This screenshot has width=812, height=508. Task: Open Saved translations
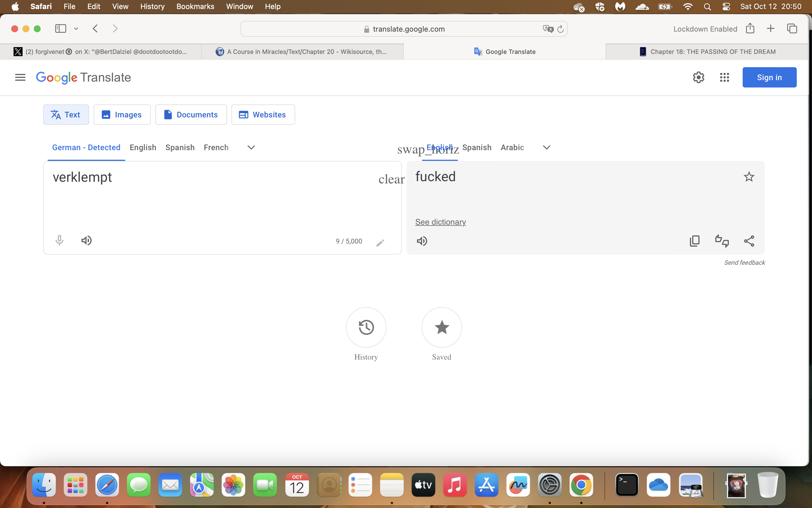click(x=442, y=327)
